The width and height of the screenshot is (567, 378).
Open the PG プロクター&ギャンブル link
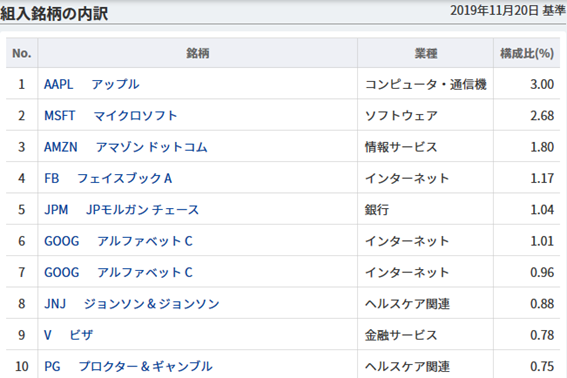point(128,366)
